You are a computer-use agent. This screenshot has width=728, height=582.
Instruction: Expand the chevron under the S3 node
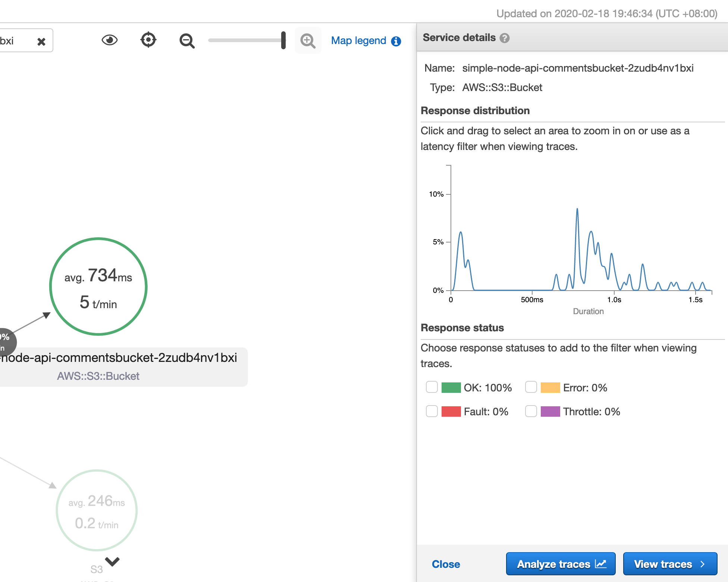[112, 561]
